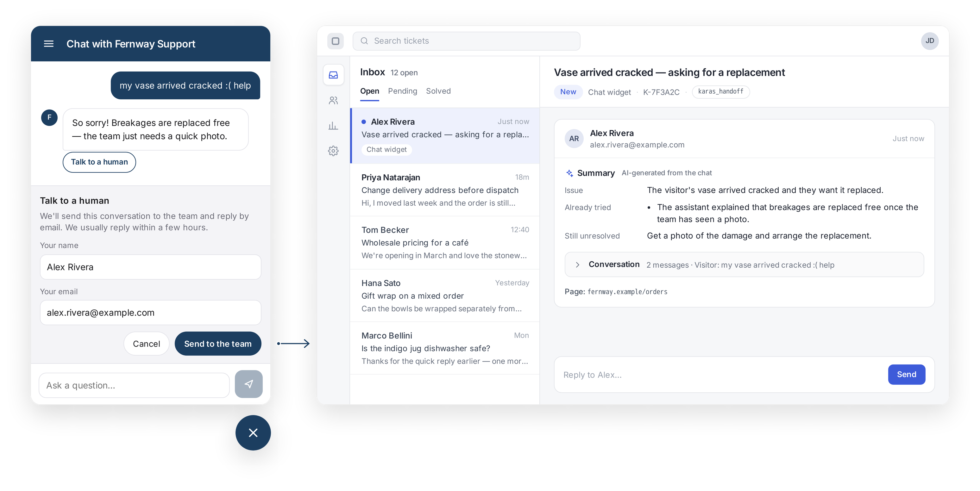Image resolution: width=980 pixels, height=491 pixels.
Task: Click Cancel in the handoff form
Action: [147, 344]
